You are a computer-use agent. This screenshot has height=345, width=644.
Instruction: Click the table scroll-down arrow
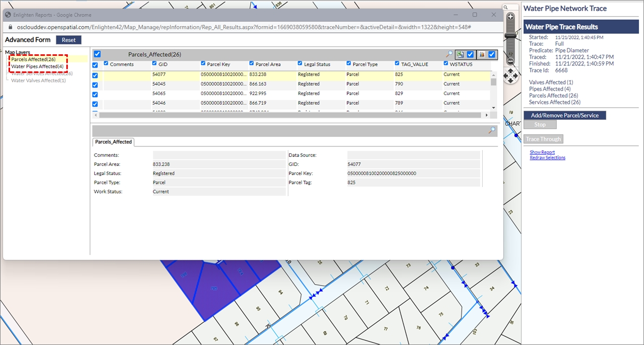tap(493, 108)
